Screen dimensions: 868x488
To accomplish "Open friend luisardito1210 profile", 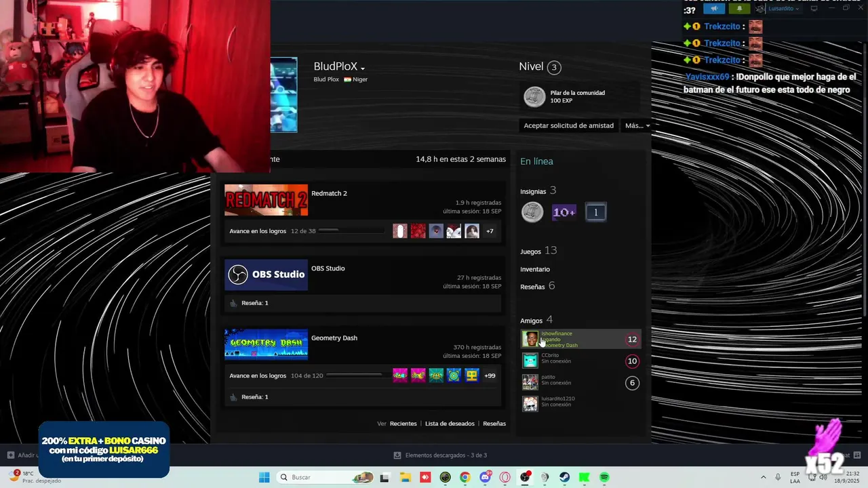I will [x=580, y=404].
